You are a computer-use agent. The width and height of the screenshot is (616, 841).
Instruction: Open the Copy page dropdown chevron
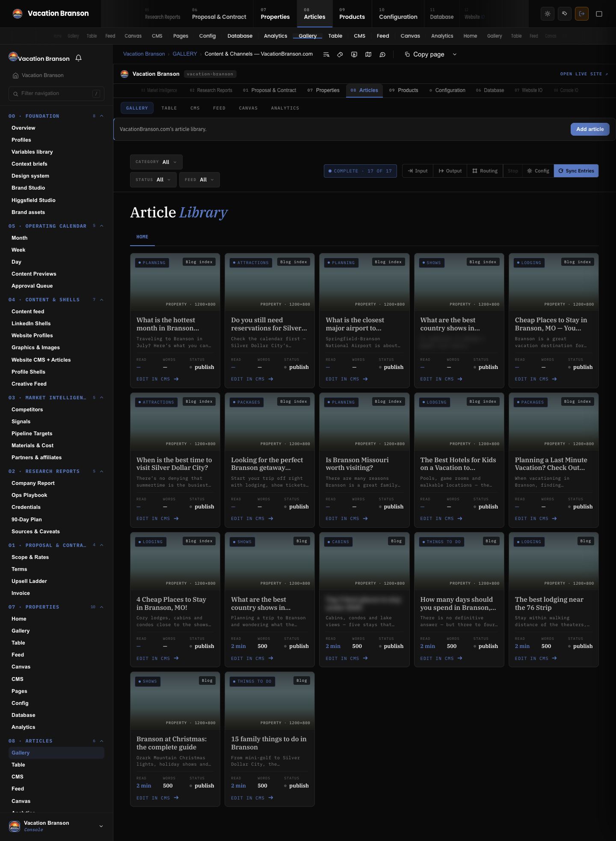point(455,54)
